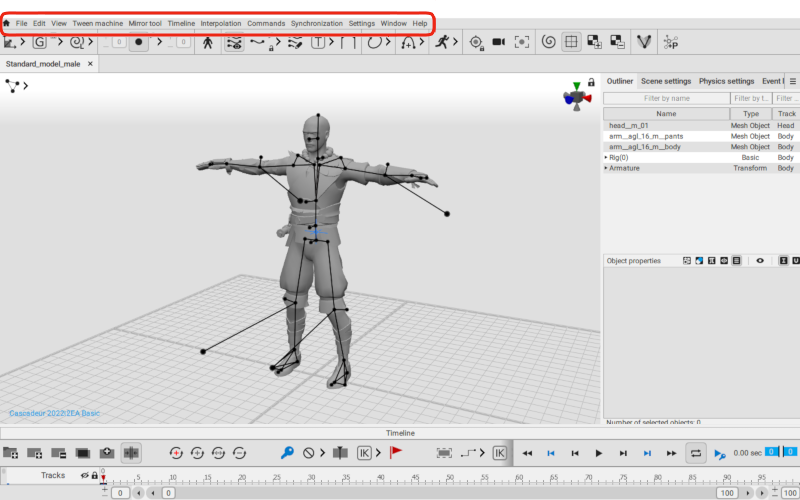Open the Outliner panel hamburger menu

793,81
